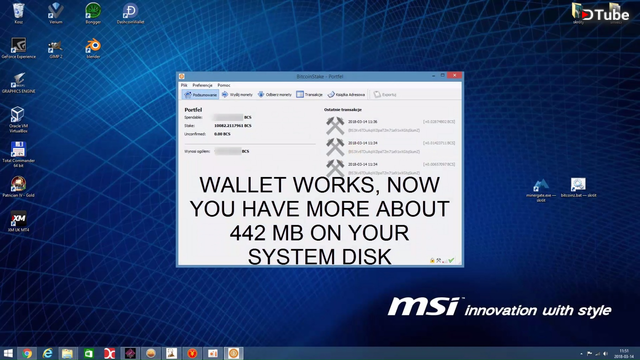
Task: Open the Windows Start button
Action: pos(8,353)
